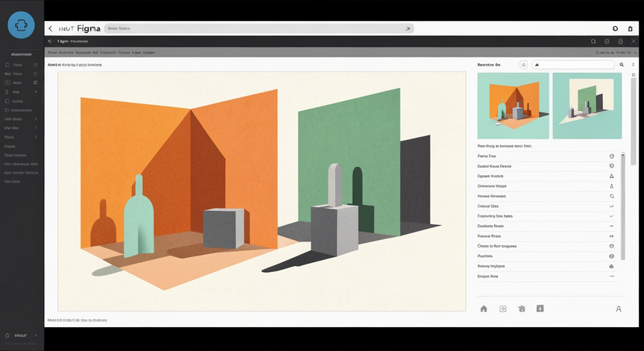Click the first sidebar row icon 'Detas'
644x351 pixels.
tap(7, 65)
